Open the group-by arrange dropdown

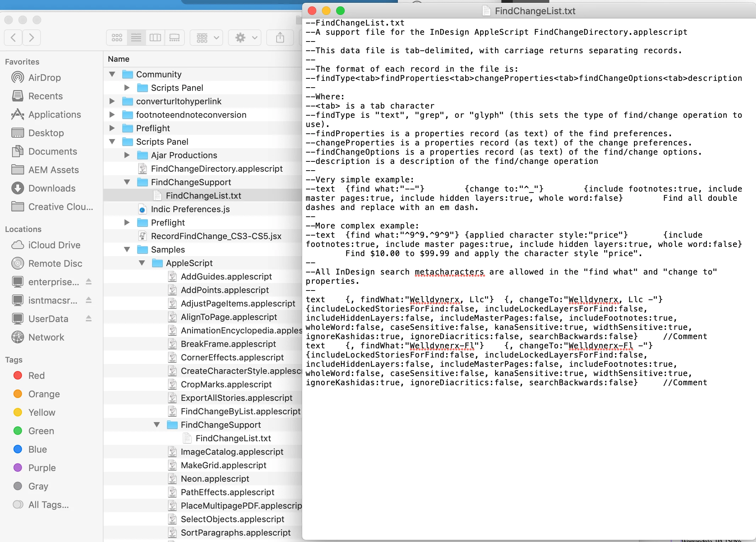click(207, 38)
